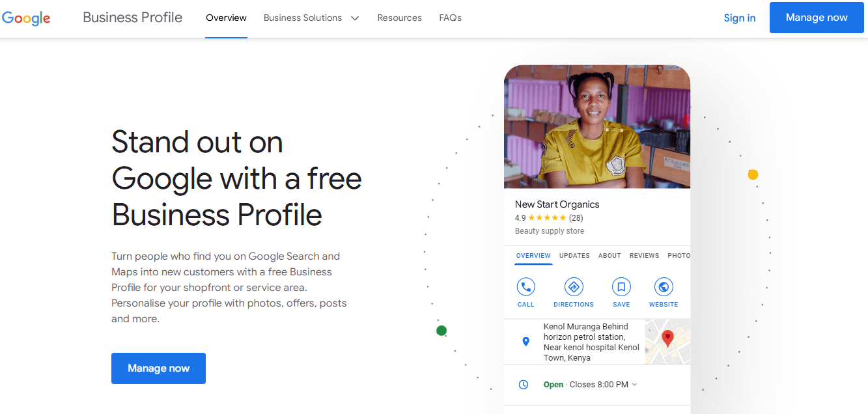Select the OVERVIEW tab in the card

[x=533, y=256]
